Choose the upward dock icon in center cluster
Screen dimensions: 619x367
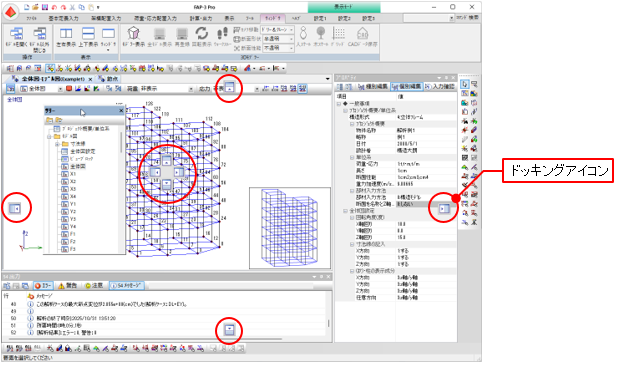coord(167,160)
